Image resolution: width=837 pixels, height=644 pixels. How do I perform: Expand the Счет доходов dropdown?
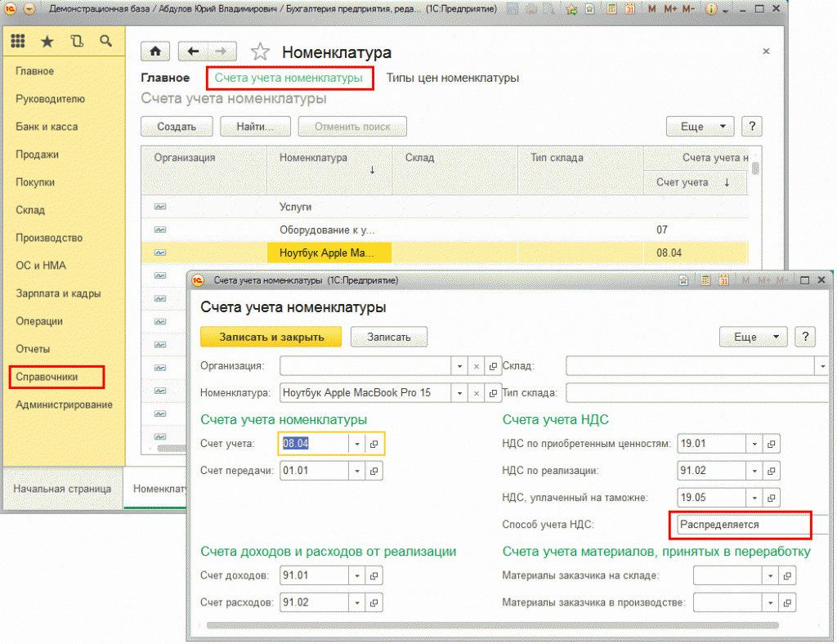click(x=356, y=576)
